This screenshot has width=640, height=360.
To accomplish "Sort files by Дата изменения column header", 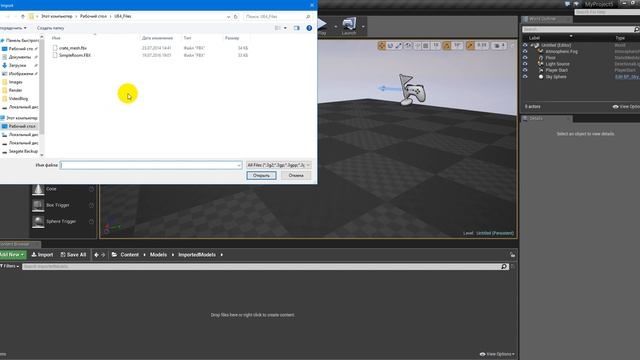I will 157,38.
